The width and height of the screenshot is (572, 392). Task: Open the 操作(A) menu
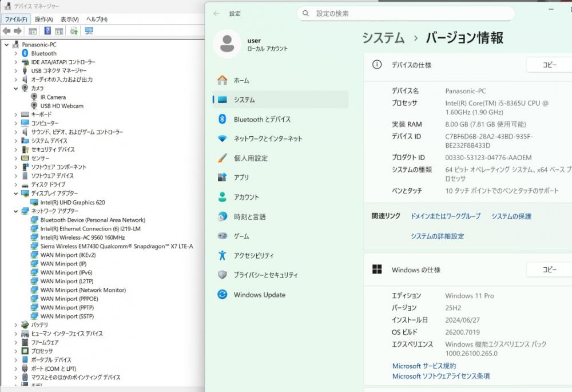coord(44,19)
